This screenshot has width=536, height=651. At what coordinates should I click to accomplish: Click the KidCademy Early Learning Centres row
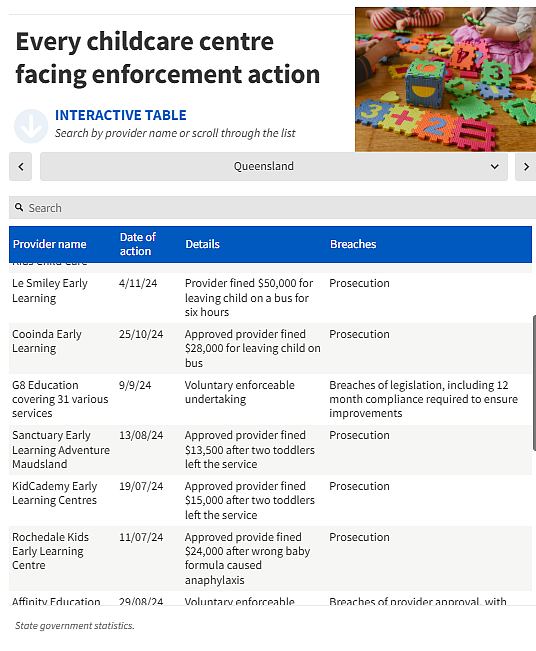pyautogui.click(x=270, y=501)
